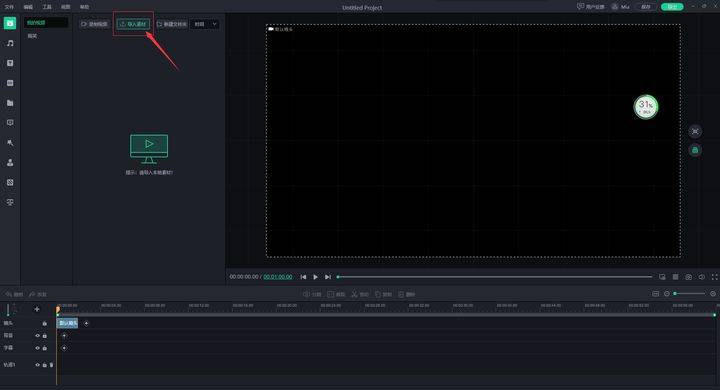Adjust the timeline zoom slider

click(690, 294)
